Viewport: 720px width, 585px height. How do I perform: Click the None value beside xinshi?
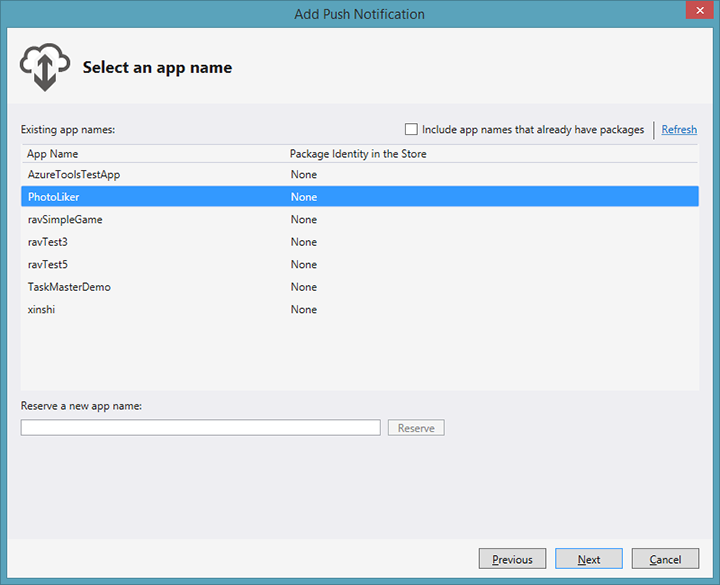304,310
